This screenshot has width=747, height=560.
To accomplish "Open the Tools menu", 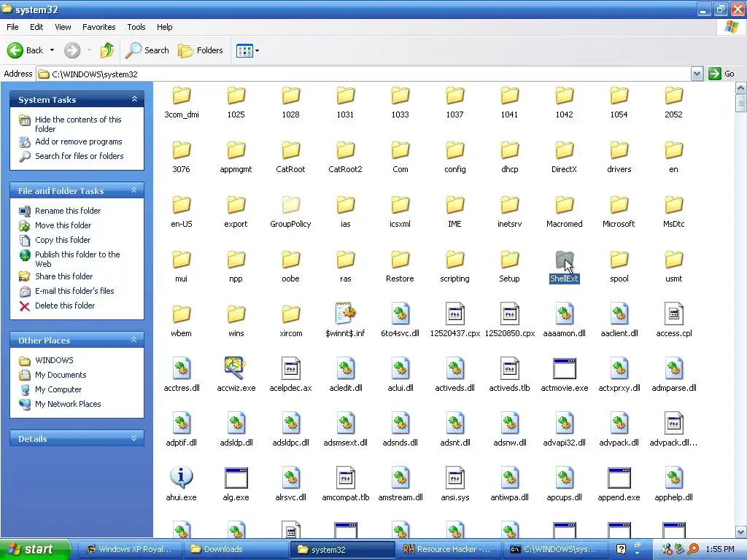I will point(136,27).
